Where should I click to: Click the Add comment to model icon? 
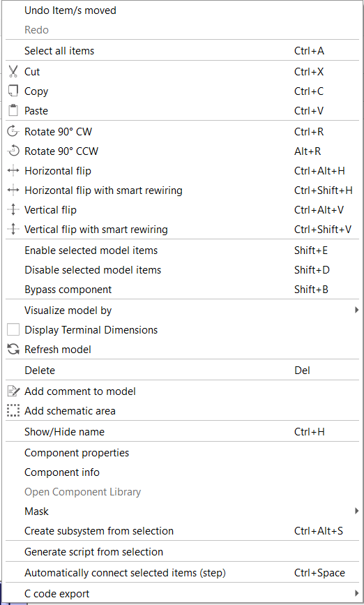(x=13, y=391)
